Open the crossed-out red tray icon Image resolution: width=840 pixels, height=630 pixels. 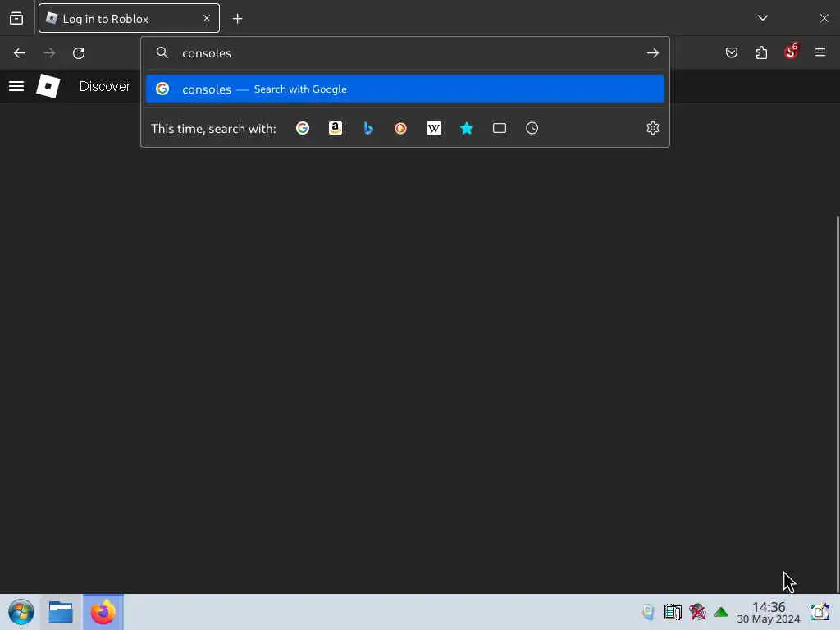[697, 612]
